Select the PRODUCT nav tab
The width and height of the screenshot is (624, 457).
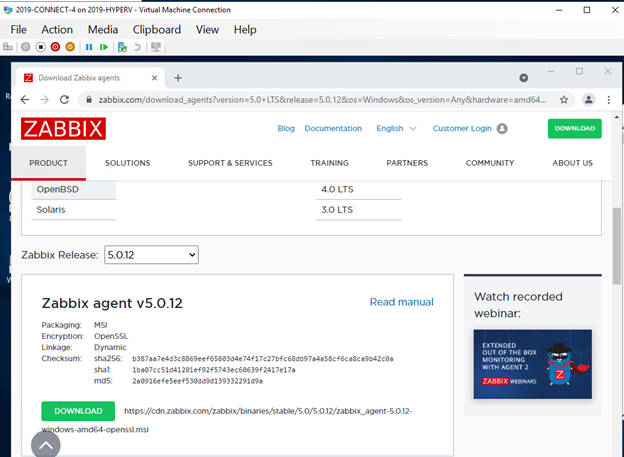pos(49,163)
